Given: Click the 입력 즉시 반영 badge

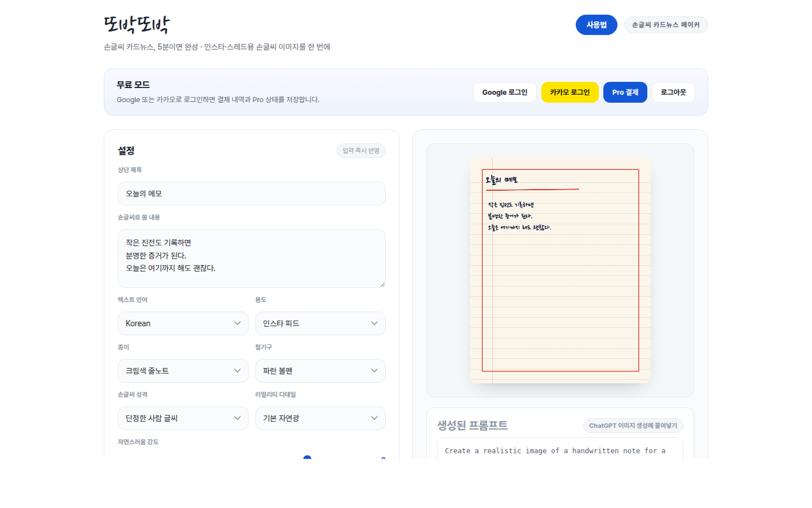Looking at the screenshot, I should pos(361,151).
